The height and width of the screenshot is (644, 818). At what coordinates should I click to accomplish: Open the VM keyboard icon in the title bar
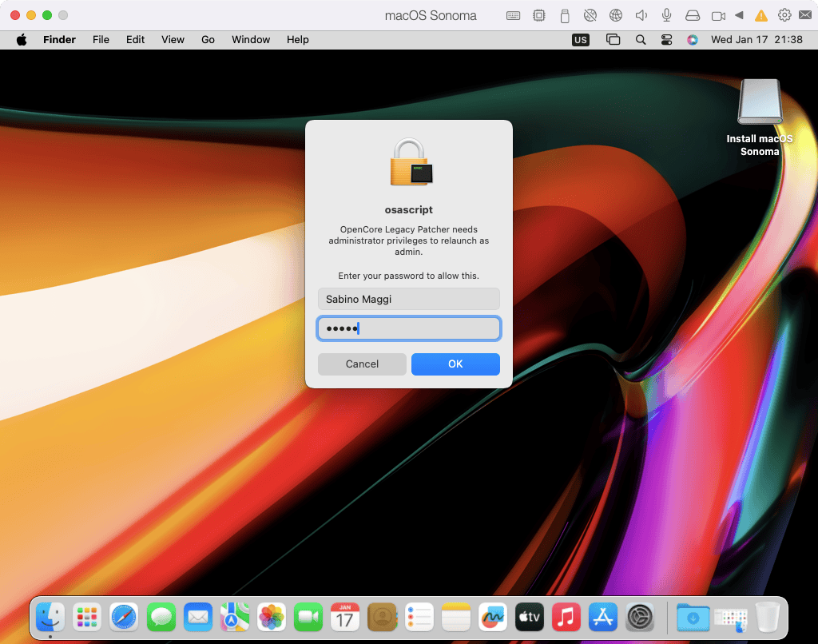(514, 15)
